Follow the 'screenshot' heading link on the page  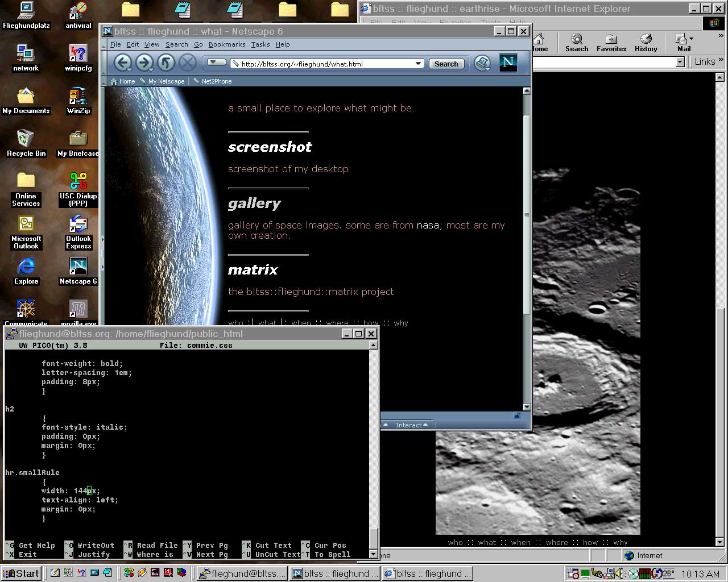pyautogui.click(x=270, y=147)
